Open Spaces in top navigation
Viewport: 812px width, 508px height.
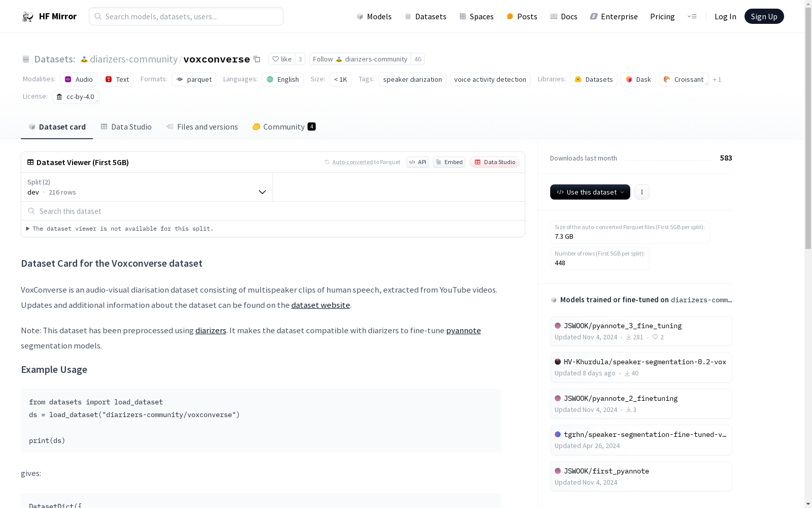pyautogui.click(x=476, y=16)
